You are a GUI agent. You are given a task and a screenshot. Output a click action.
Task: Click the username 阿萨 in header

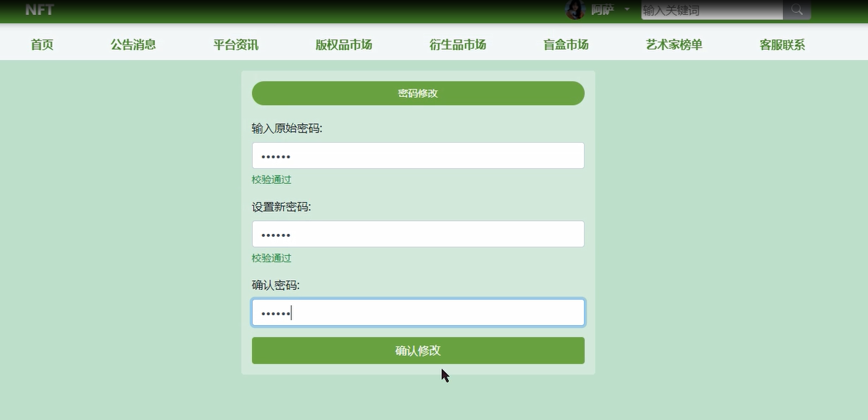pos(602,10)
